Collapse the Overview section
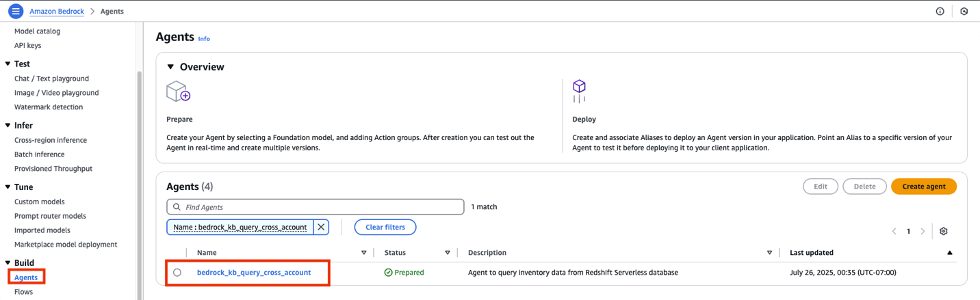The width and height of the screenshot is (980, 300). [171, 67]
